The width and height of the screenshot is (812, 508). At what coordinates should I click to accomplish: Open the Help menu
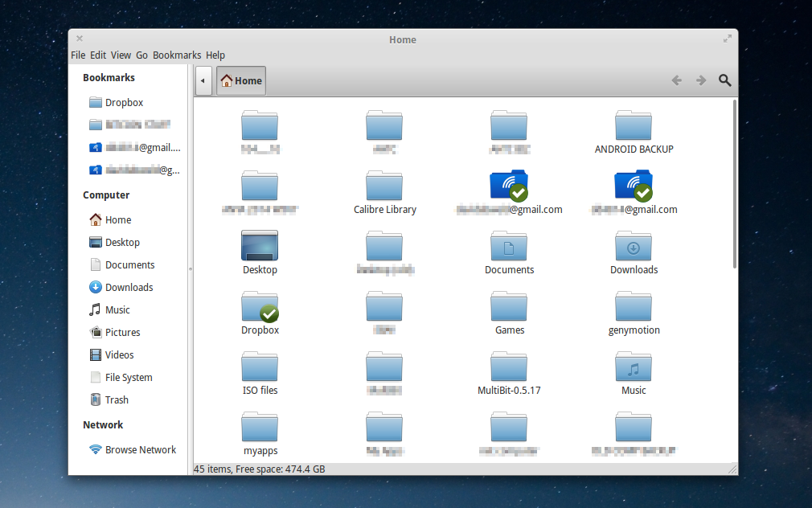[215, 55]
